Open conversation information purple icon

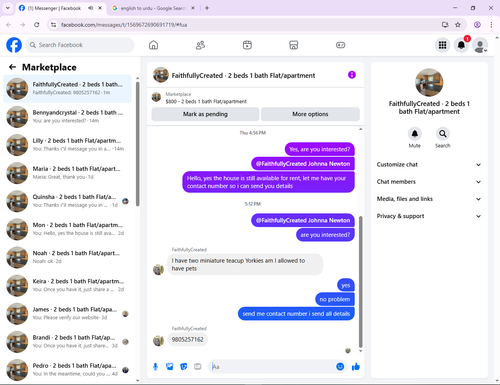352,75
